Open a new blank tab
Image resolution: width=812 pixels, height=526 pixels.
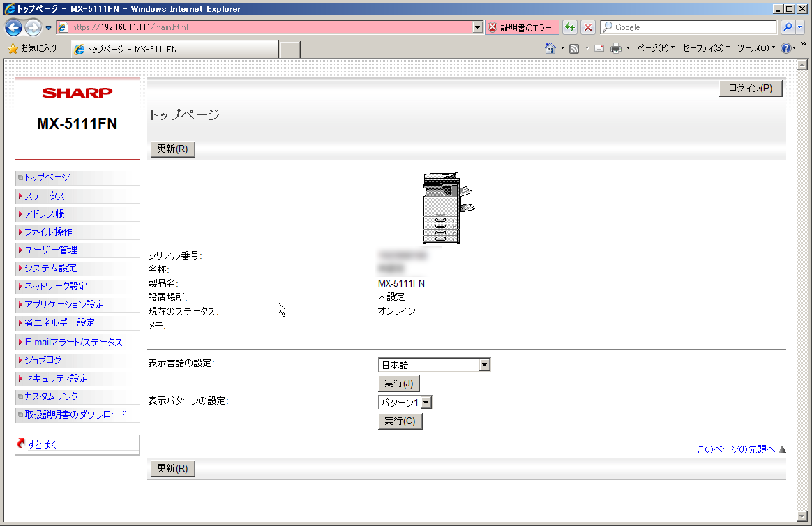pos(290,50)
